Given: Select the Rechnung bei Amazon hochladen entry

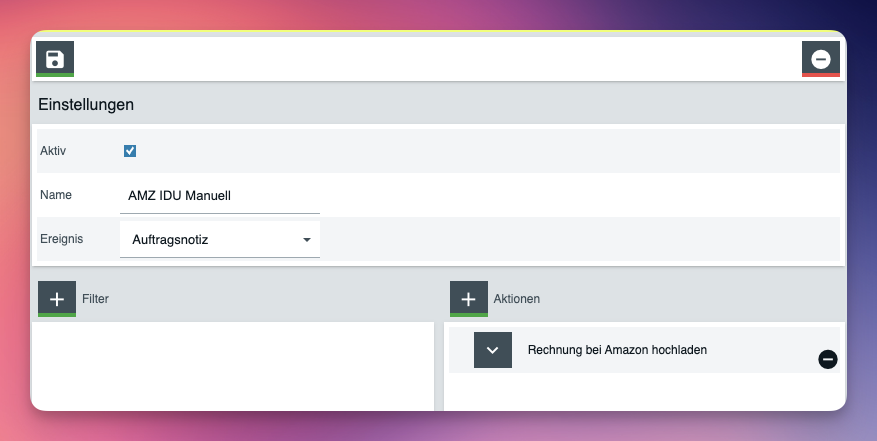Looking at the screenshot, I should click(x=618, y=349).
